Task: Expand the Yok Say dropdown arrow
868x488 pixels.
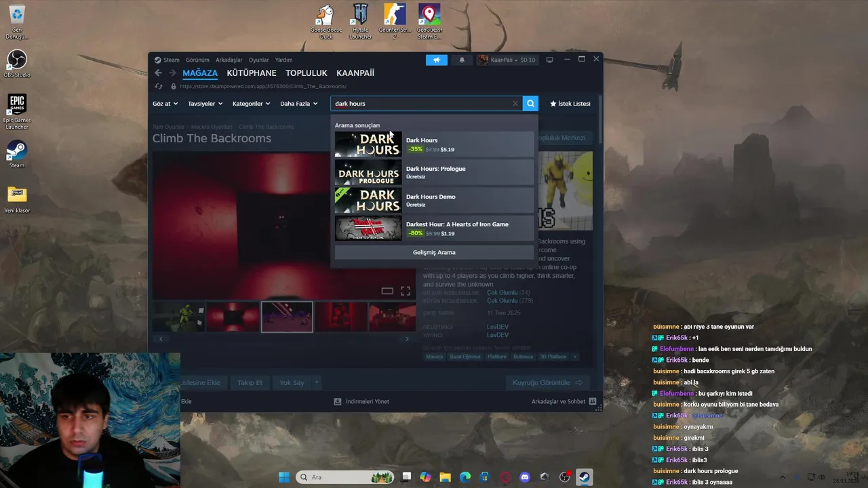Action: pos(316,382)
